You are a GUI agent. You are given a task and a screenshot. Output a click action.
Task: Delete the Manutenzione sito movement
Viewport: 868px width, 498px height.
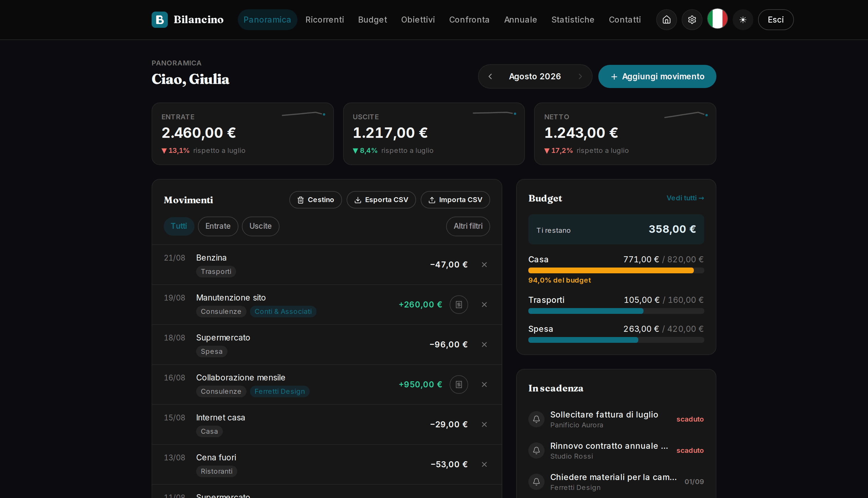click(484, 304)
